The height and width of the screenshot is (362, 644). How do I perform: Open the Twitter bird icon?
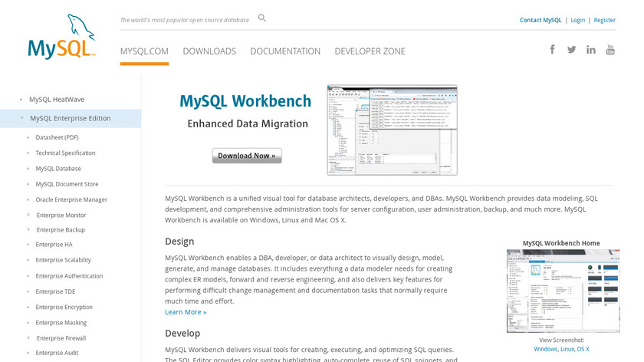[571, 50]
